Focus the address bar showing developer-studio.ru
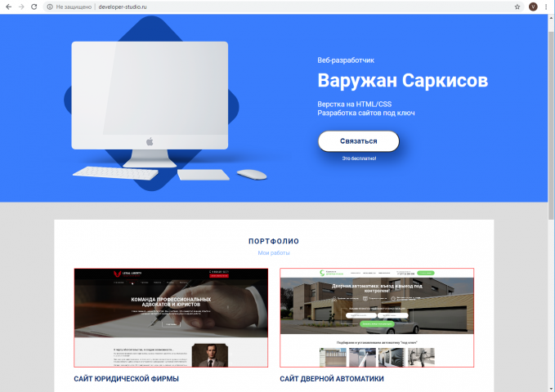The image size is (555, 392). click(x=283, y=7)
